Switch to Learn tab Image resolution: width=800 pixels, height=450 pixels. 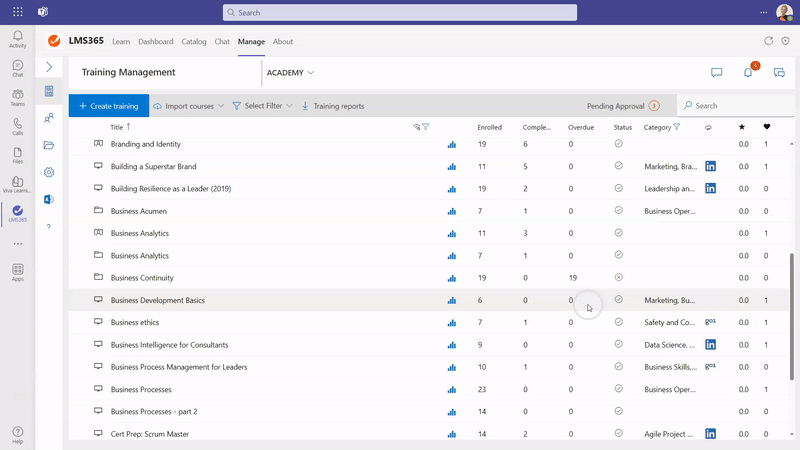pyautogui.click(x=121, y=41)
